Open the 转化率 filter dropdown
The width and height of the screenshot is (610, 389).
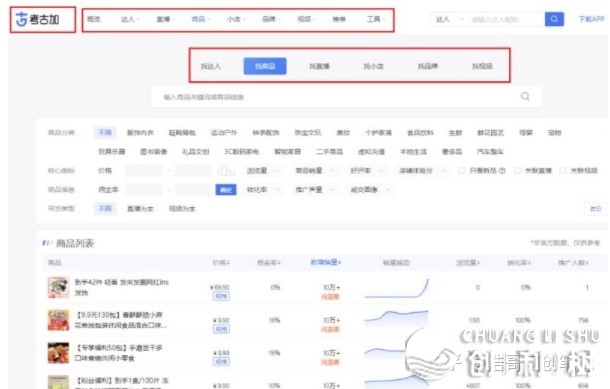click(263, 189)
